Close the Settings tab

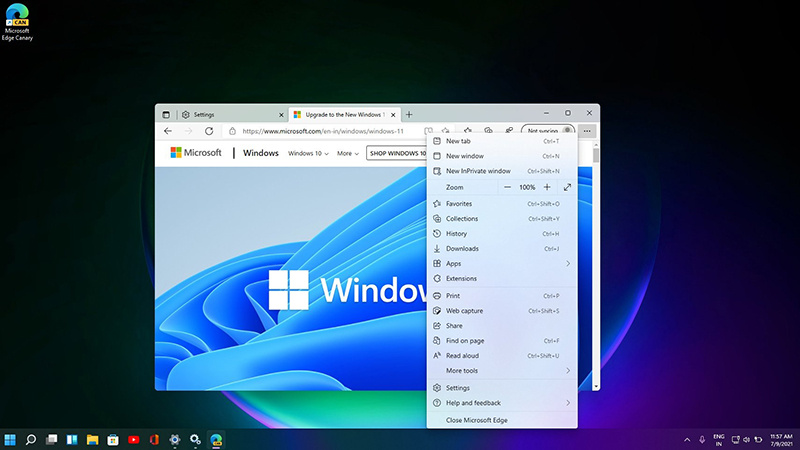281,115
